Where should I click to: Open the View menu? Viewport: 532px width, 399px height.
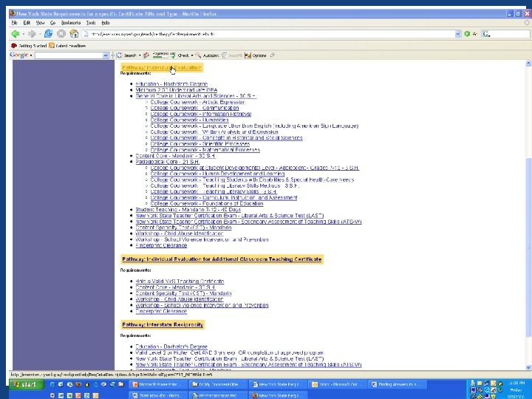(41, 23)
